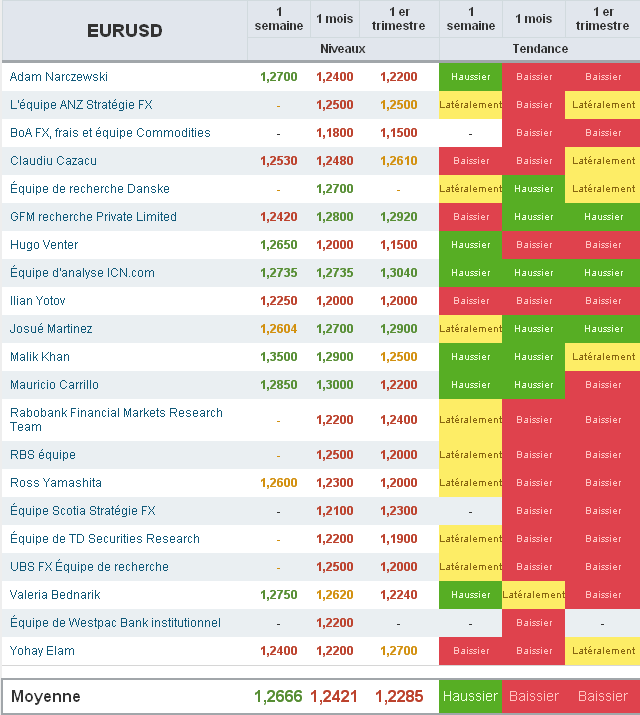Select Équipe d'analyse ICN.com's 1,3040 quarterly level

[x=399, y=273]
